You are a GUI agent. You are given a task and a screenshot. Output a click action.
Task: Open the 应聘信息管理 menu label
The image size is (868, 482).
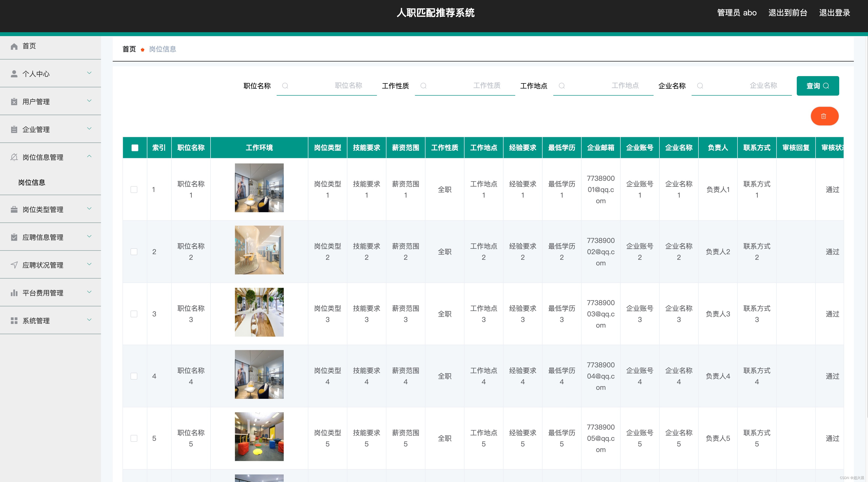[43, 237]
